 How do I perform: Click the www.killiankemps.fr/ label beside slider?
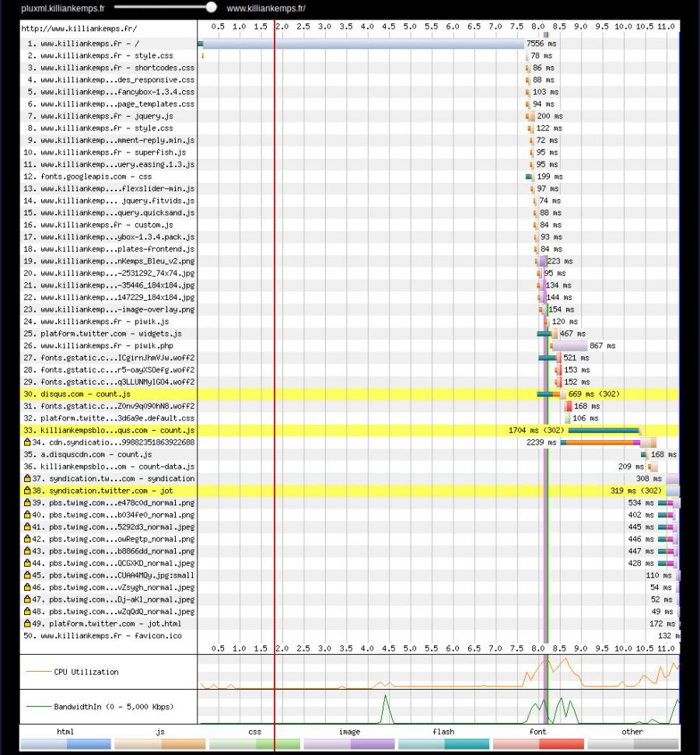[266, 9]
